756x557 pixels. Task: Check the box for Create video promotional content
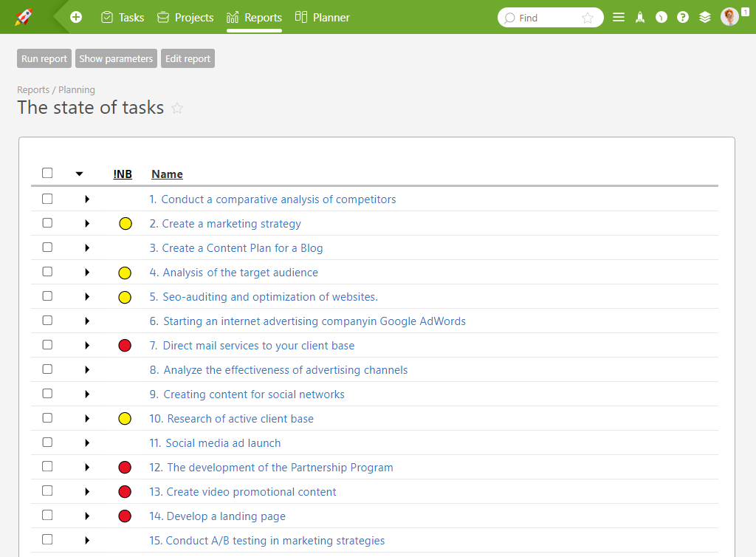pyautogui.click(x=47, y=491)
